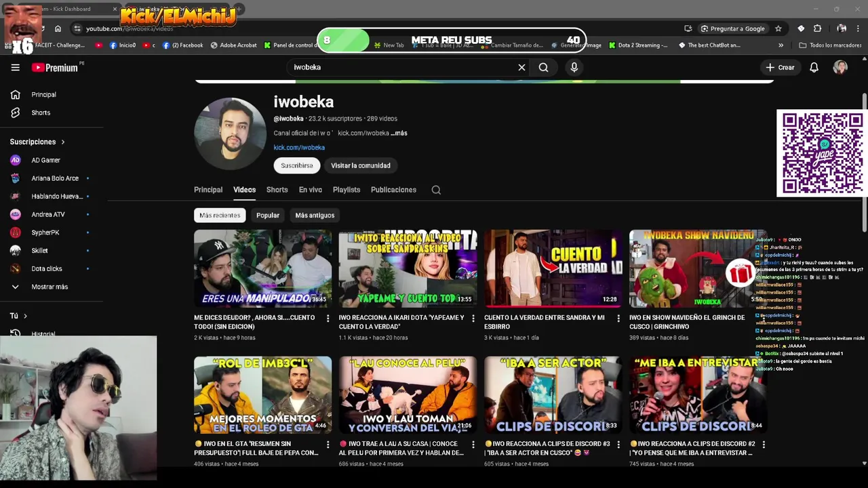Switch to the Playlists tab
The height and width of the screenshot is (488, 868).
pyautogui.click(x=347, y=190)
